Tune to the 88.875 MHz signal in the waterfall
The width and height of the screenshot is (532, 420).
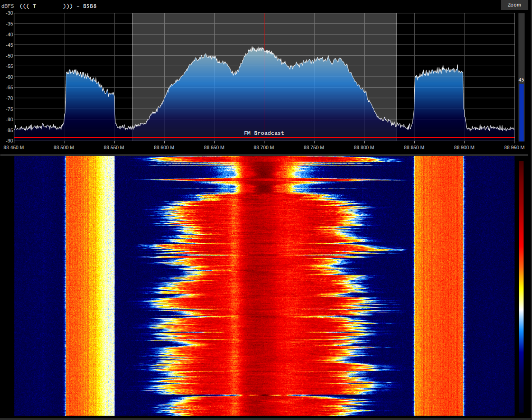439,286
